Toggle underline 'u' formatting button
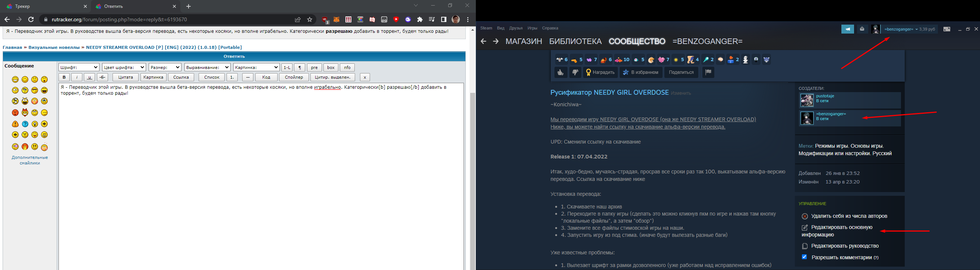980x270 pixels. [89, 77]
